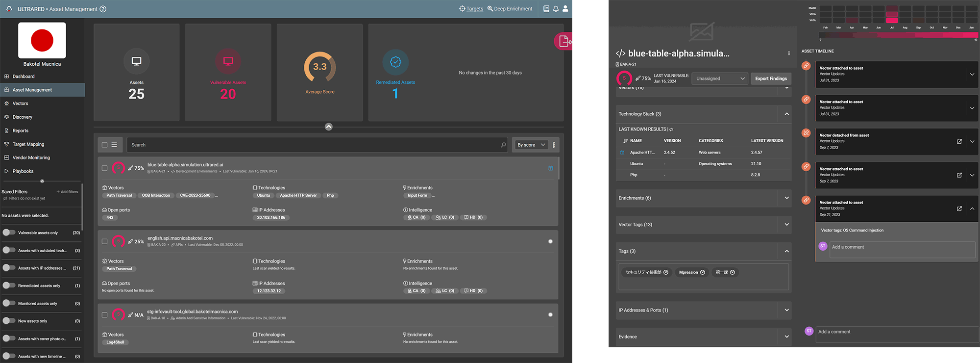Remove the Mpression tag
Screen dimensions: 980x363
703,272
